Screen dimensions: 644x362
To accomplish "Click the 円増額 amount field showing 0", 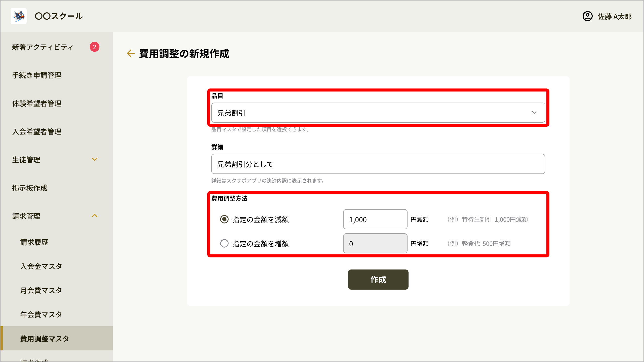I will [x=375, y=243].
